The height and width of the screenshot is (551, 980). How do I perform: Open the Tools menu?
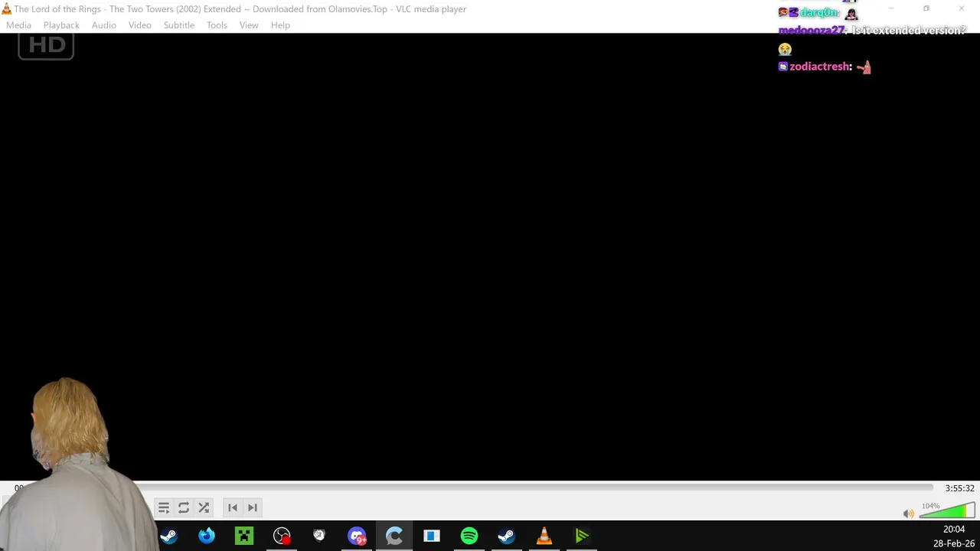point(217,25)
